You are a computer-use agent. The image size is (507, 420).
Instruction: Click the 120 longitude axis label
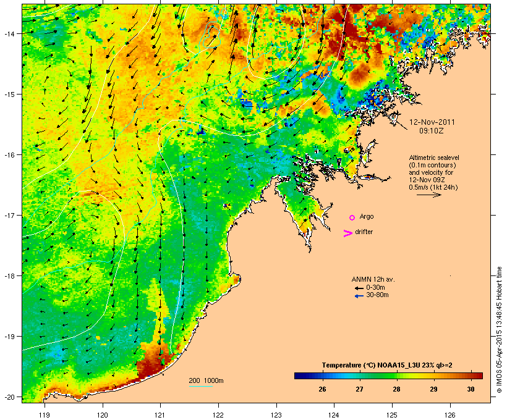click(x=103, y=415)
